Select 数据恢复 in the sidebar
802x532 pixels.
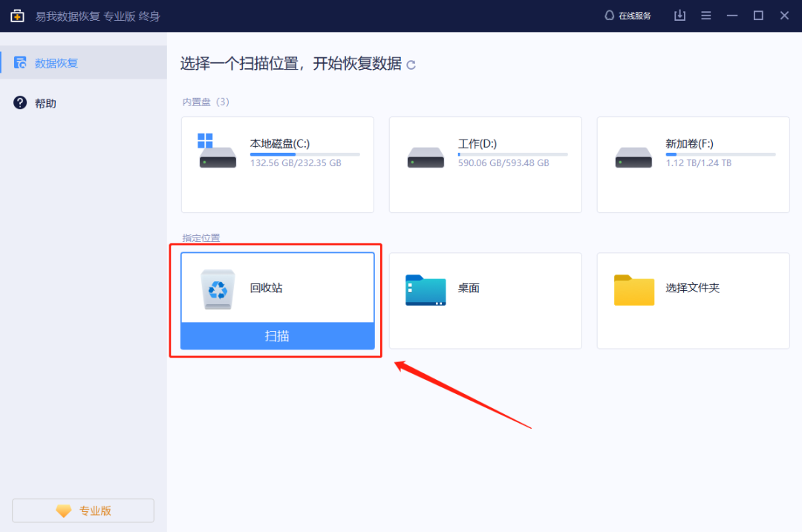tap(83, 62)
